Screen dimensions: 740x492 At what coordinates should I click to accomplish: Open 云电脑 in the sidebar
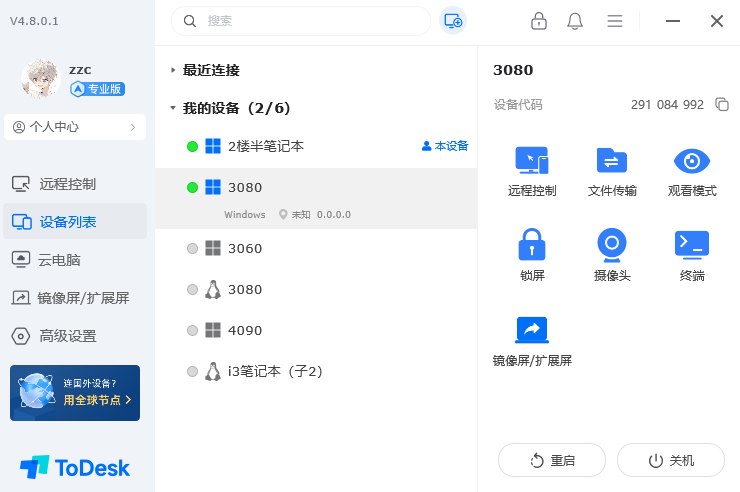75,260
